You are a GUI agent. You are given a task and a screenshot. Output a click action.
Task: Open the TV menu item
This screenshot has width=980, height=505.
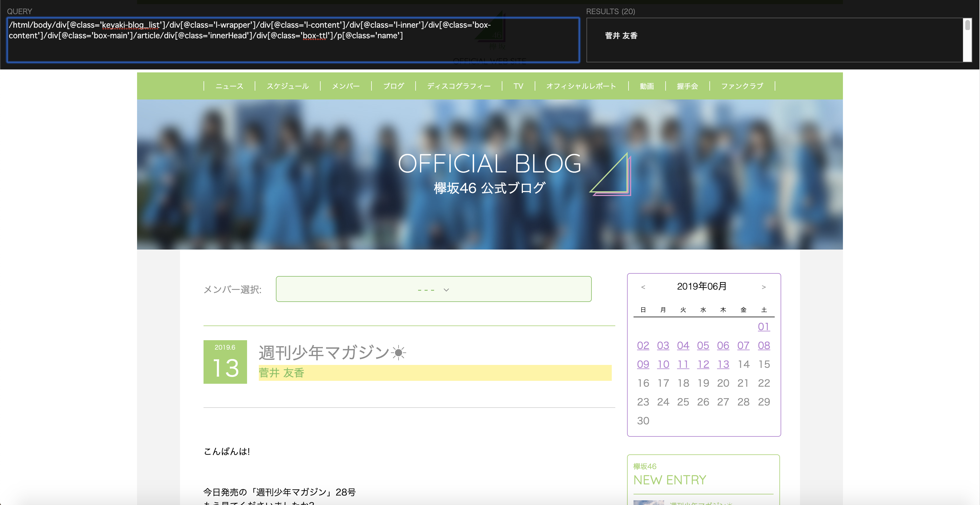(519, 86)
